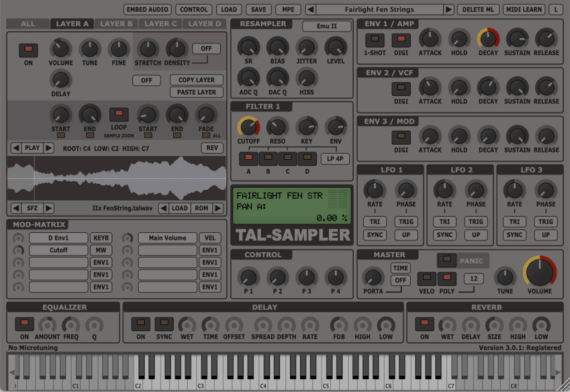The image size is (570, 392).
Task: Enable the 1-SHOT switch in ENV 1
Action: click(x=374, y=40)
